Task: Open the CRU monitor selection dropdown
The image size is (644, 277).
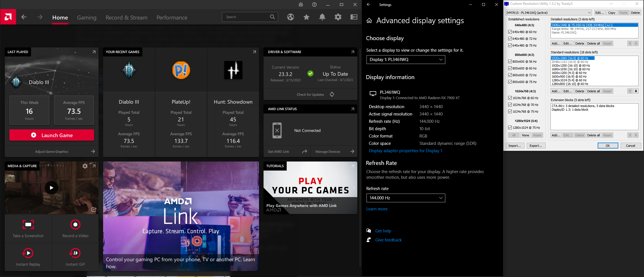Action: click(x=549, y=13)
